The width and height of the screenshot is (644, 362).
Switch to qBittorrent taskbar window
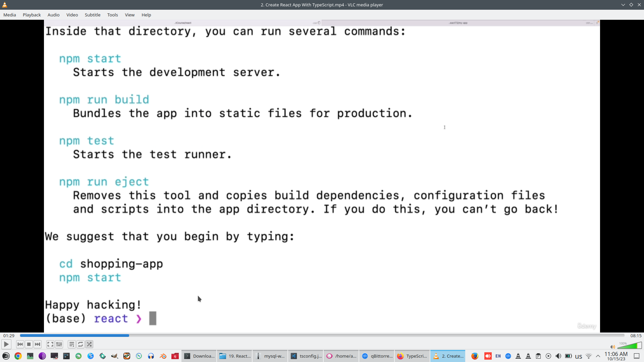point(377,356)
